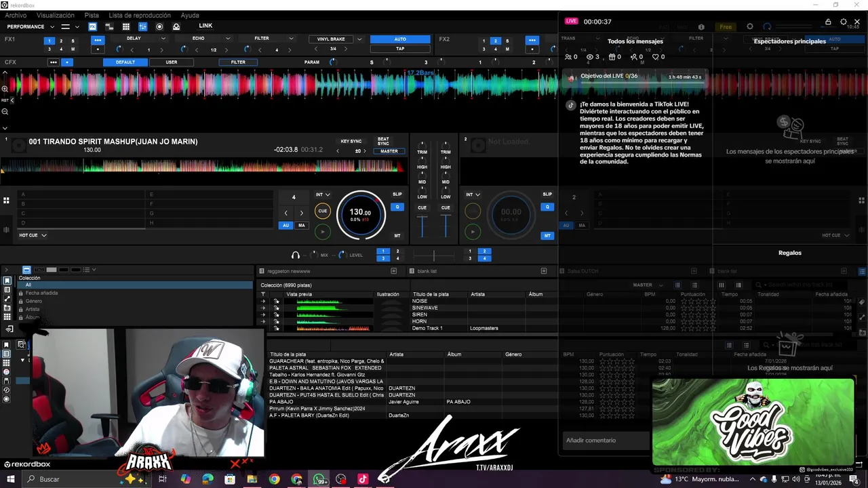Open the sampler deck panel icon

tap(109, 26)
